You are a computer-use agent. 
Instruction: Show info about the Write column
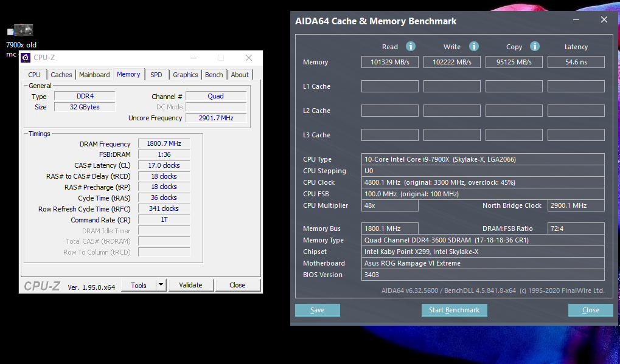tap(474, 47)
